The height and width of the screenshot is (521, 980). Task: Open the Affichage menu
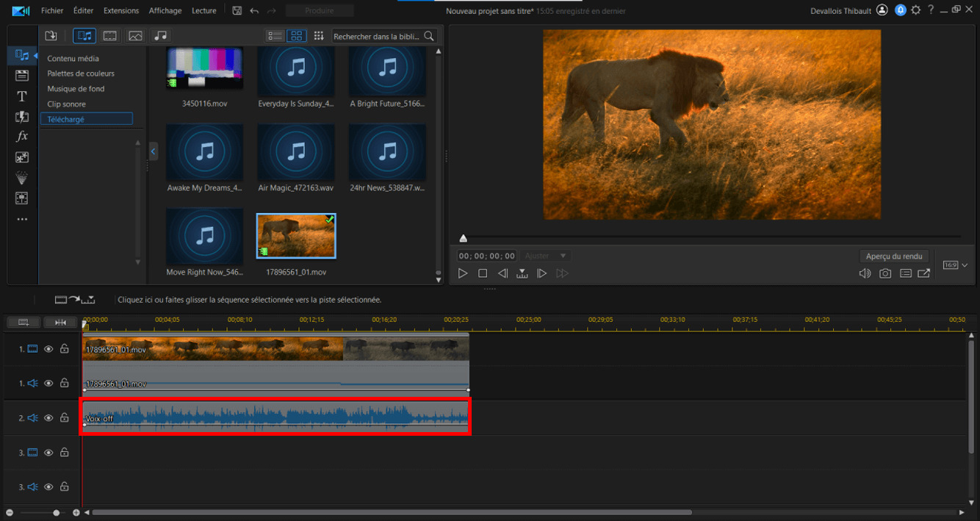pos(165,11)
